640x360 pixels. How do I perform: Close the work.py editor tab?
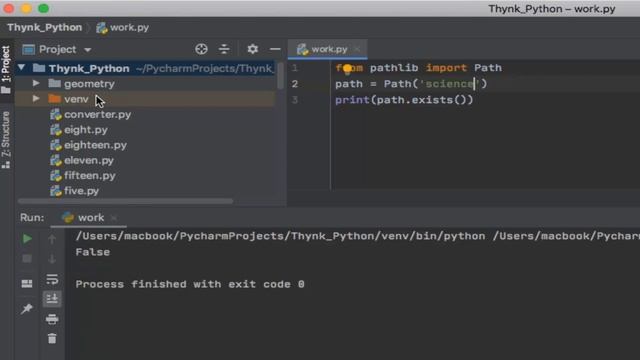[358, 49]
